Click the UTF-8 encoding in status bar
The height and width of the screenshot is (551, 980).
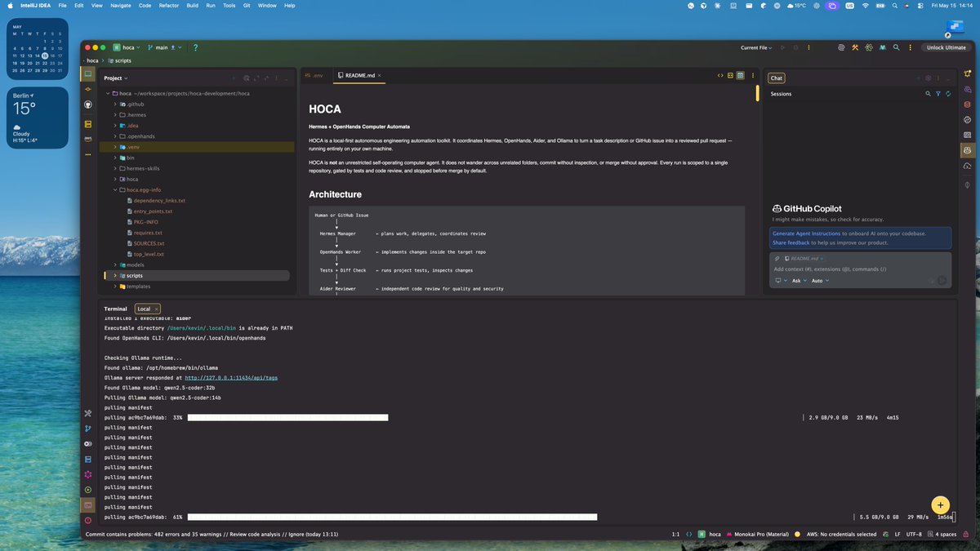pyautogui.click(x=913, y=534)
